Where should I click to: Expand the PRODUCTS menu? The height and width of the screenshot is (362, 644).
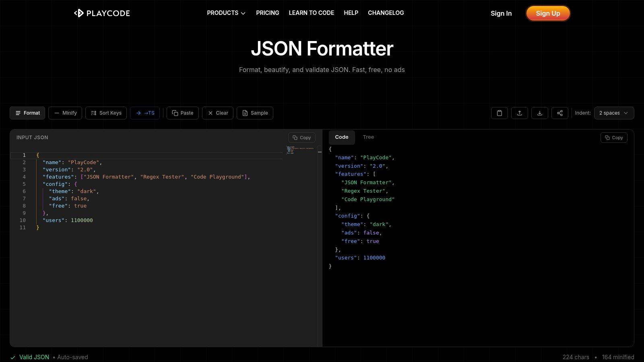pyautogui.click(x=226, y=13)
